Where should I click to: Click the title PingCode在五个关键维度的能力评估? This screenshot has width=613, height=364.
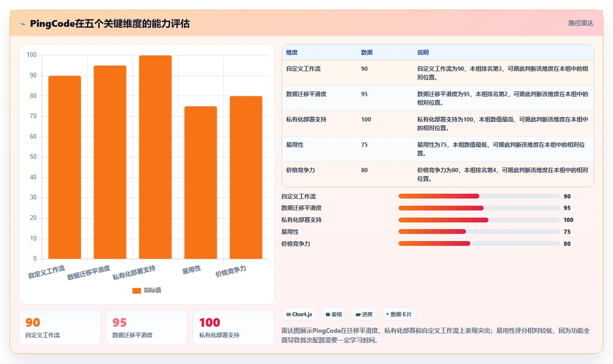(110, 23)
